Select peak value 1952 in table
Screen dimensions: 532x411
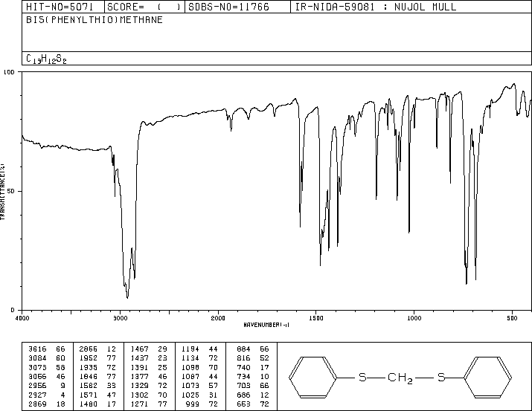coord(89,358)
